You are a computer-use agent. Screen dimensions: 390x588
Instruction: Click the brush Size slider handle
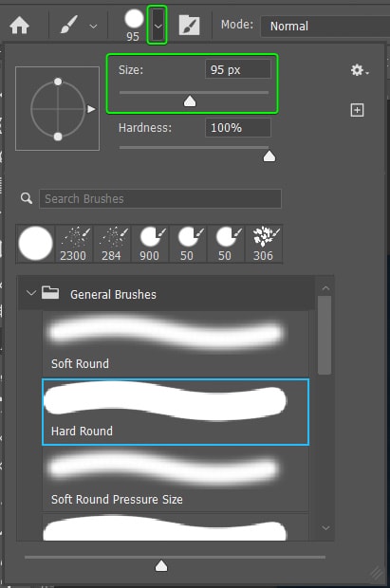(x=190, y=101)
